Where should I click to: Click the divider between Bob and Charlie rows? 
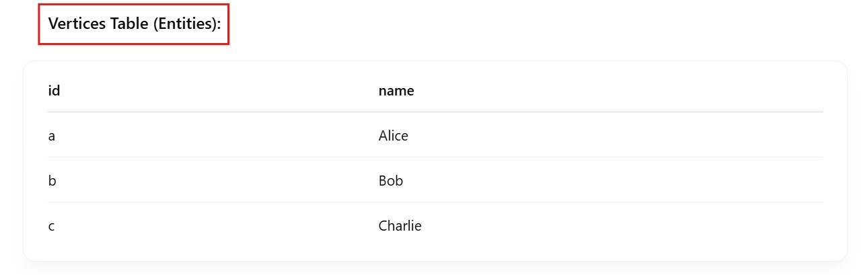[435, 202]
